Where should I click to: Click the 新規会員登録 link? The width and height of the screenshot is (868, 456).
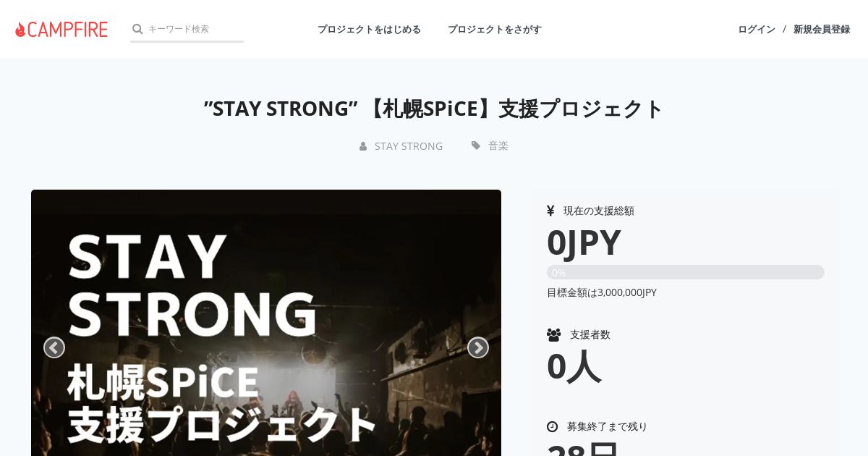[x=822, y=29]
